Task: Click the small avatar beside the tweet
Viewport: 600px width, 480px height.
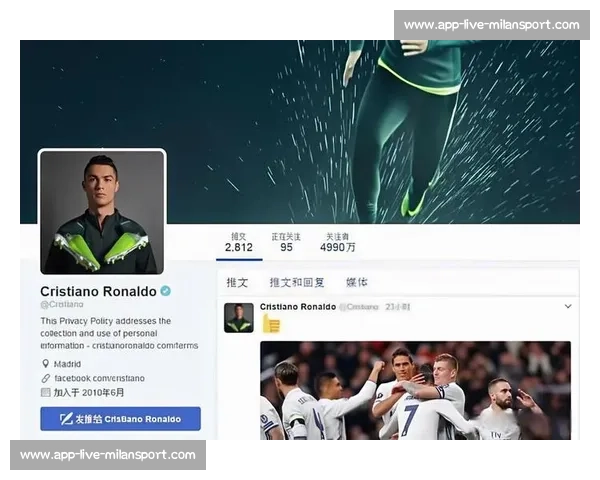Action: tap(239, 318)
